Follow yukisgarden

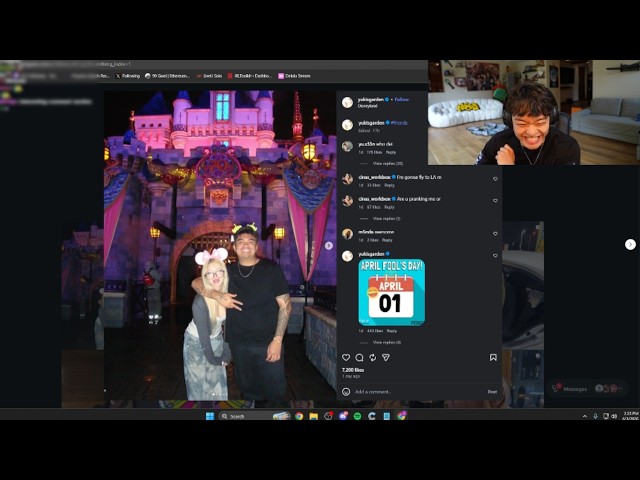[402, 99]
